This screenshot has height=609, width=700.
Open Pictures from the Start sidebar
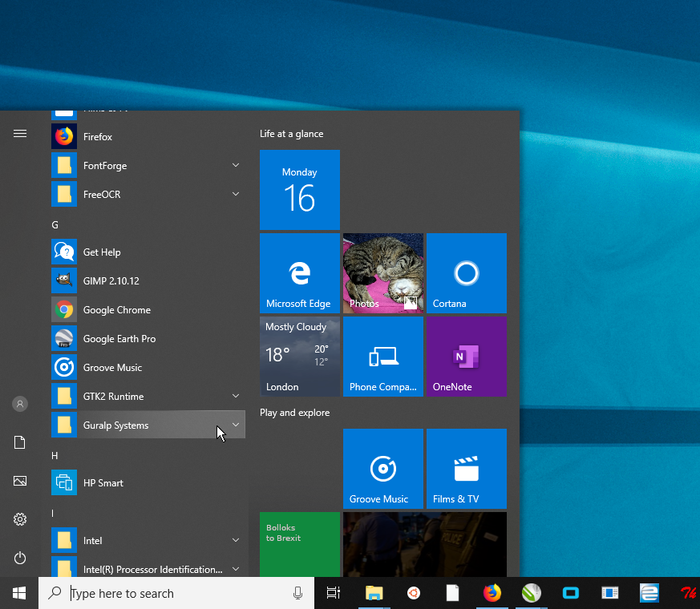(x=20, y=481)
